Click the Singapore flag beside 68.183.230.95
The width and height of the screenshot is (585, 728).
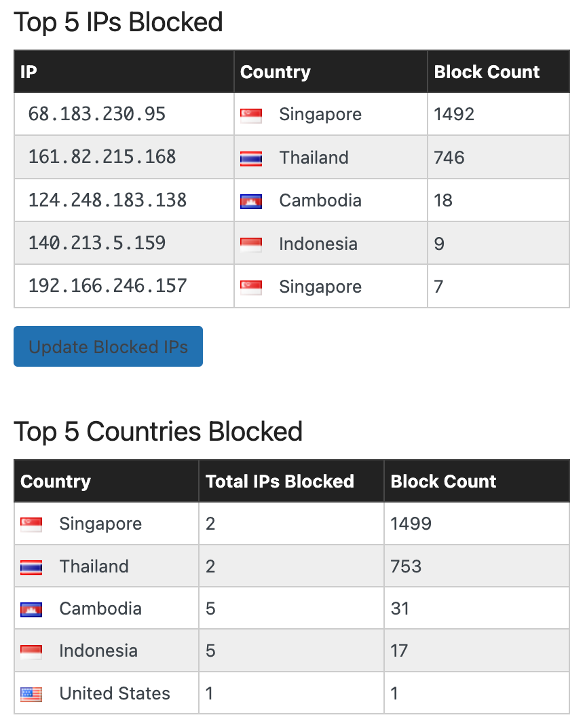[251, 115]
